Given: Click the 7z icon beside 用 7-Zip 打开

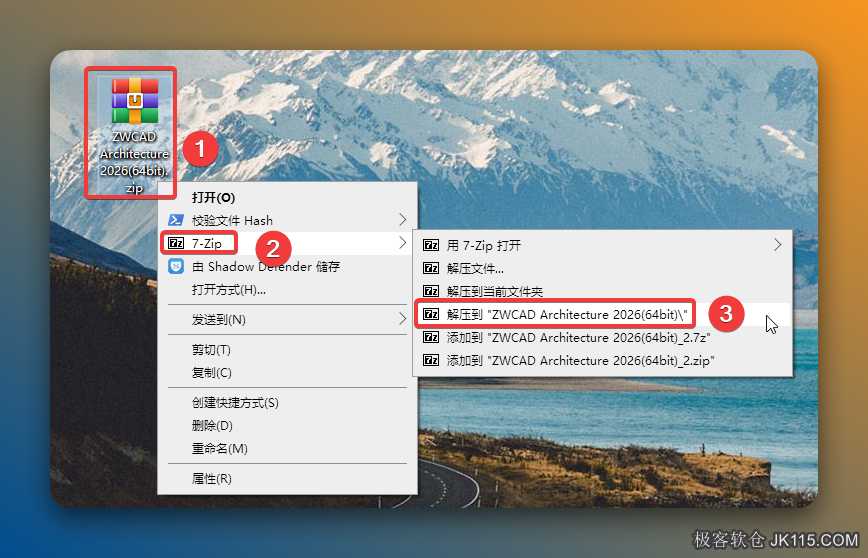Looking at the screenshot, I should pos(431,245).
